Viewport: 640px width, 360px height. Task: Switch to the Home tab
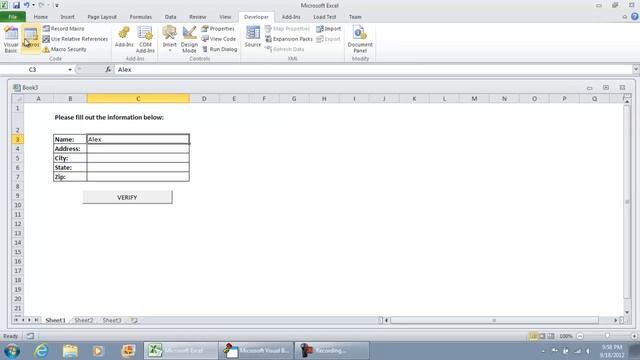[41, 17]
